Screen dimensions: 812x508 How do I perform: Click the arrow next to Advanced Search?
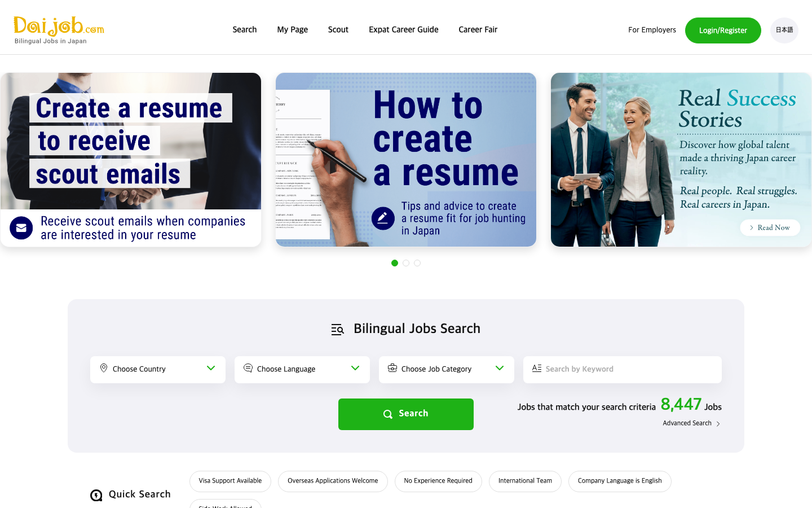pyautogui.click(x=718, y=424)
